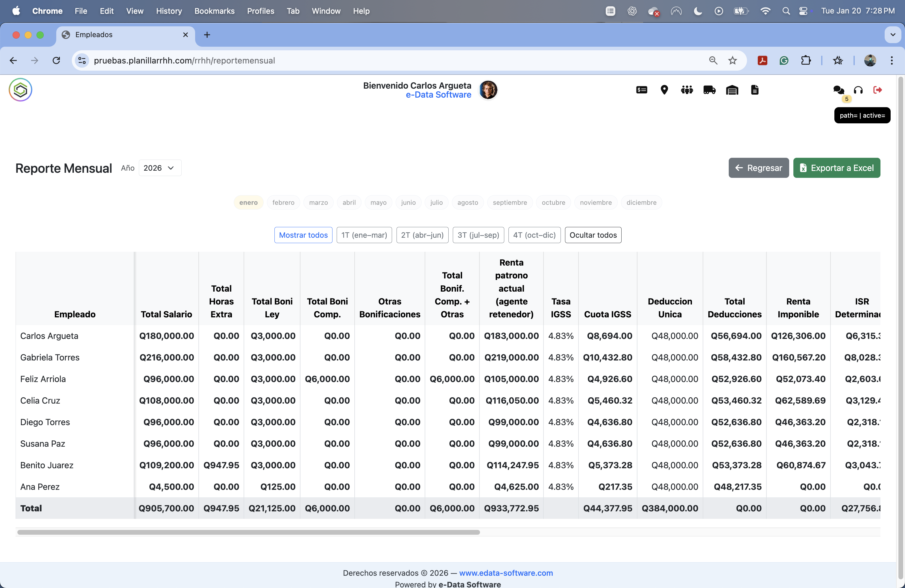Click the headphones support icon
Image resolution: width=905 pixels, height=588 pixels.
[x=858, y=90]
